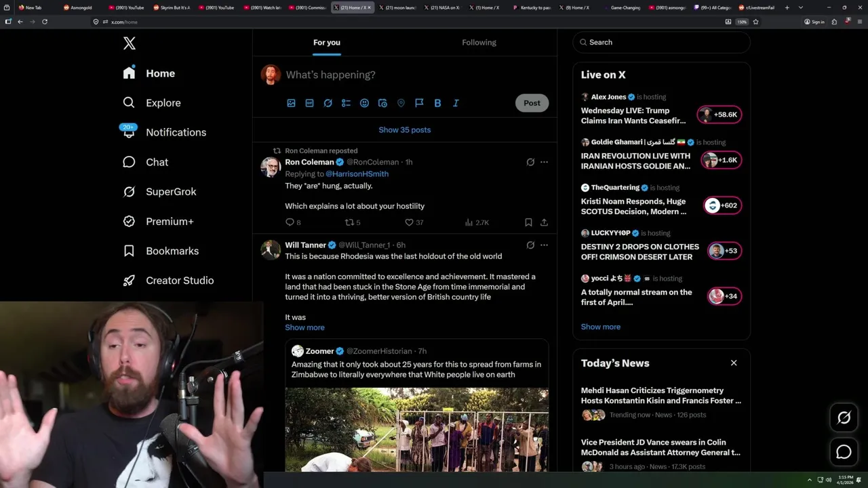Join yocci live stream +34
Screen dimensions: 868x488
(724, 296)
